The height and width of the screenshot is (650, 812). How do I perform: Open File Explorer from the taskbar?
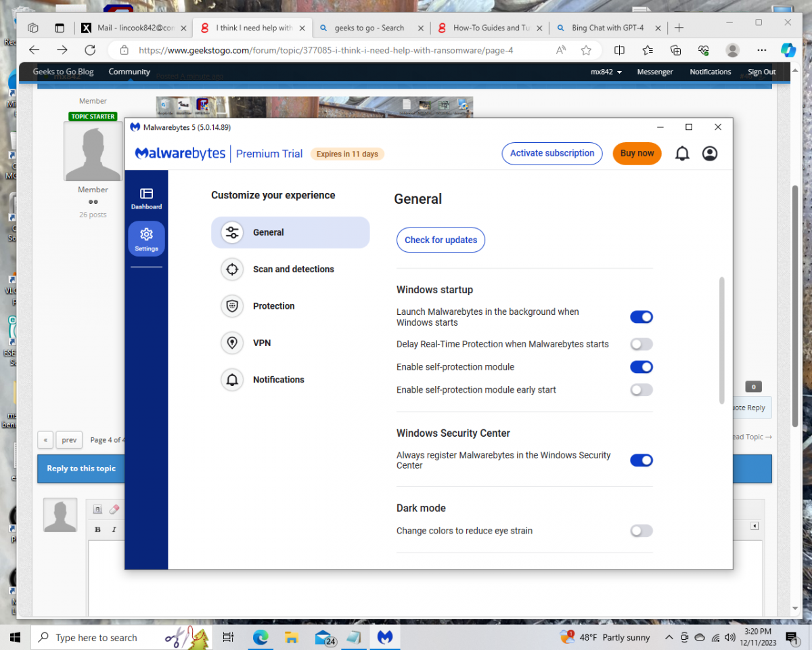292,637
